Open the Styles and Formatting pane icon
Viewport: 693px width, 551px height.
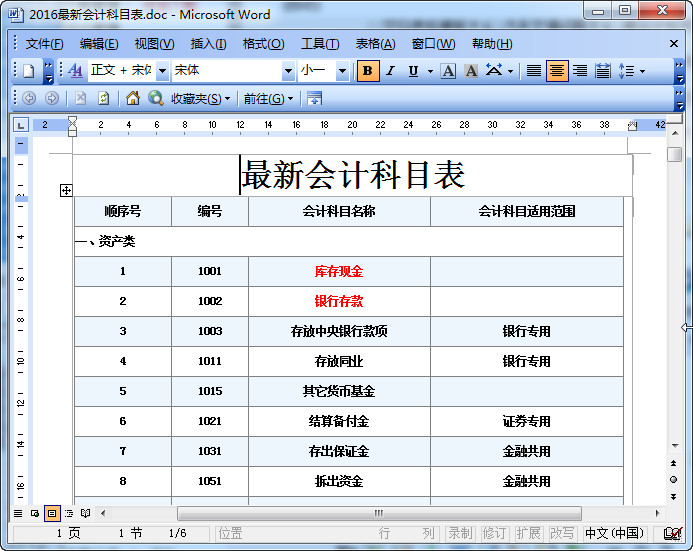76,71
